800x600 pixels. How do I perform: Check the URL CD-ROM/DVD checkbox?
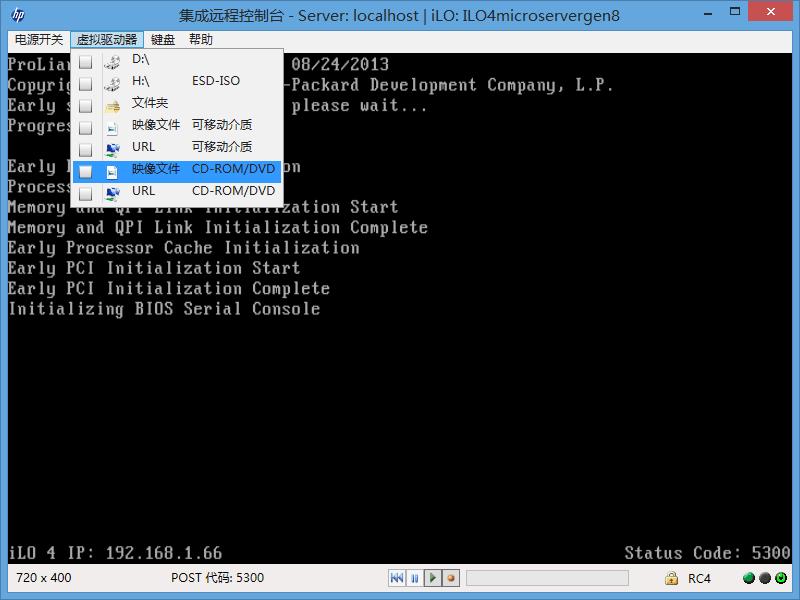pyautogui.click(x=85, y=190)
